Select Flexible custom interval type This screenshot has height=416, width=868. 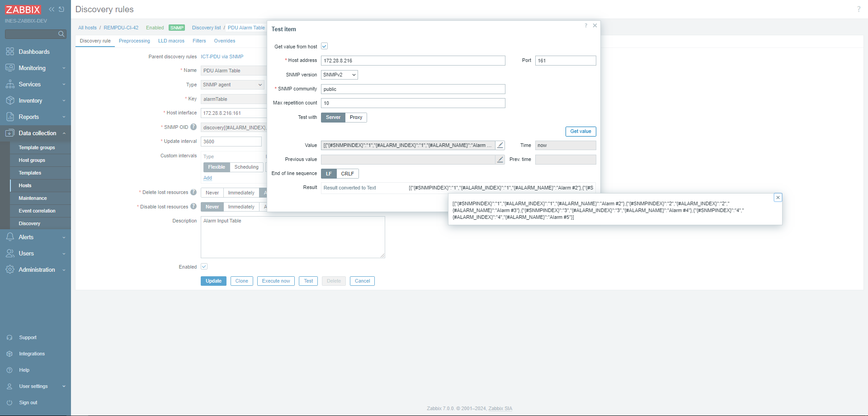click(217, 167)
